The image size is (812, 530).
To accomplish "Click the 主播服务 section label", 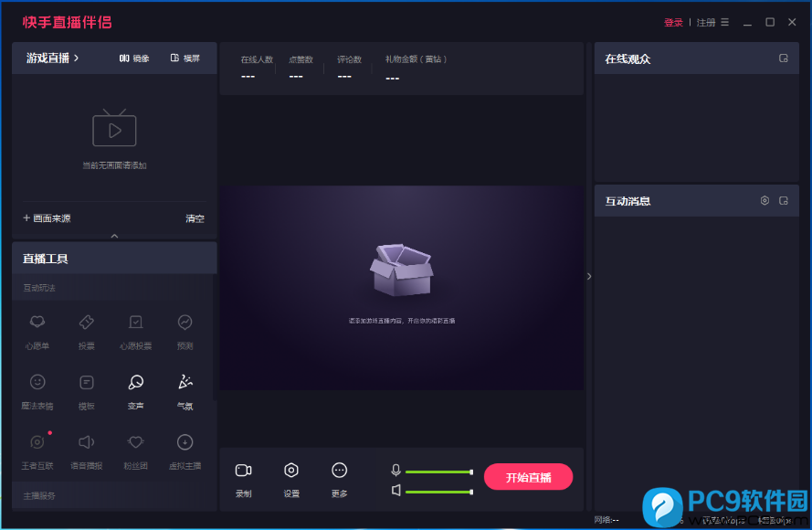I will (x=39, y=496).
